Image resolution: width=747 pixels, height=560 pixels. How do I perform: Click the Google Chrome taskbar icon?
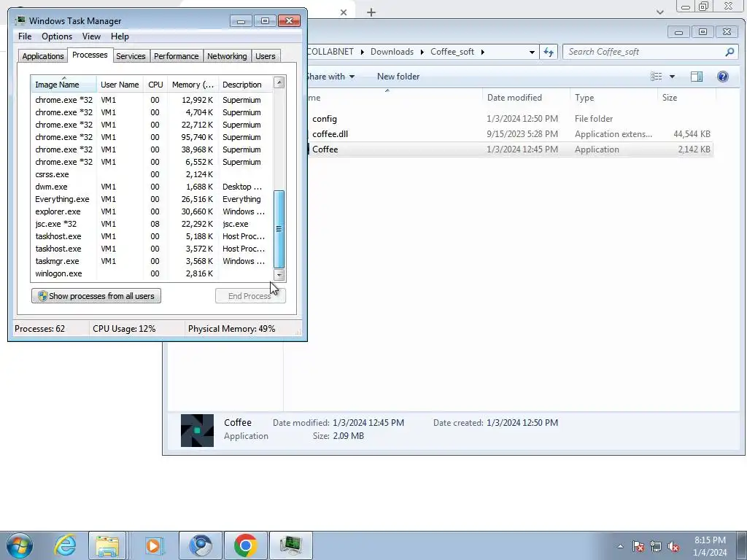point(245,545)
